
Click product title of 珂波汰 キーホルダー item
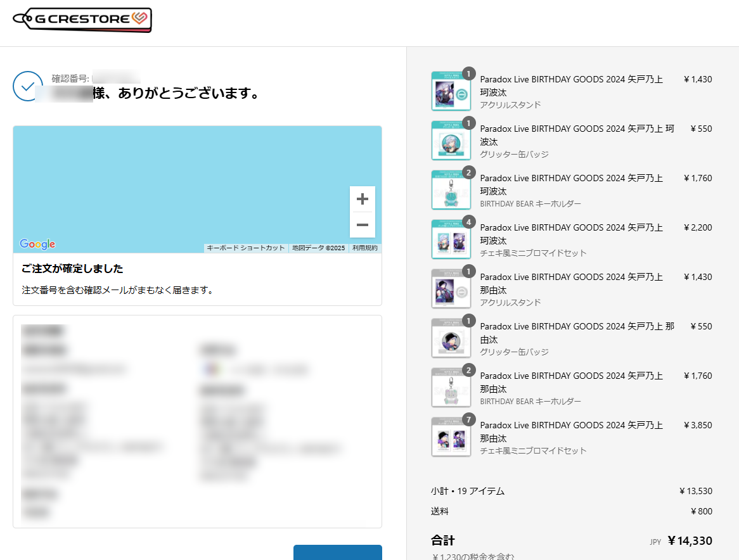tap(571, 184)
